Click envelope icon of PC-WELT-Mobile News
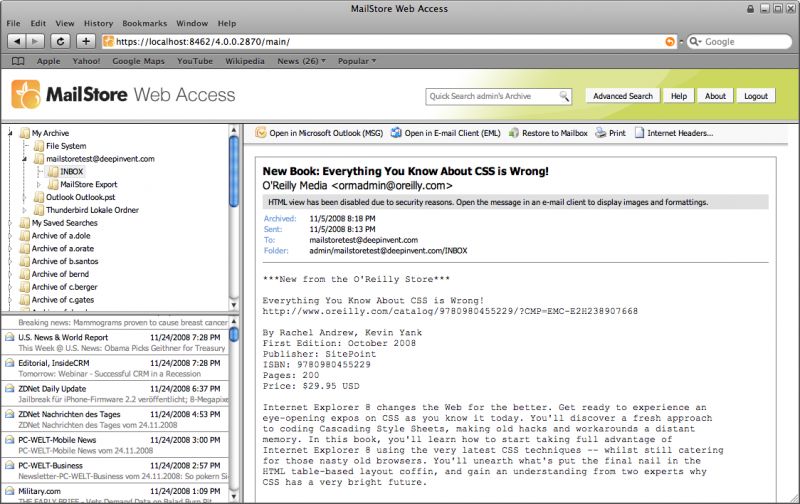800x504 pixels. [x=9, y=439]
